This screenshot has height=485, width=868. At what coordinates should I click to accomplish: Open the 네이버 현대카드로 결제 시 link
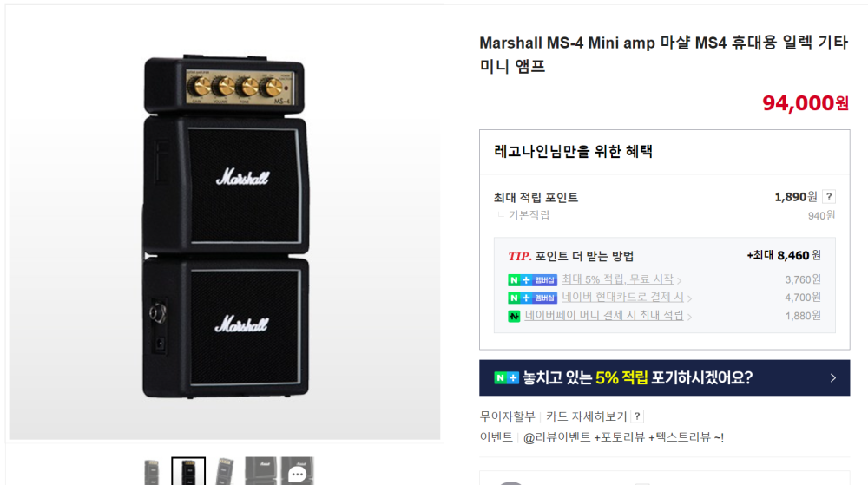pyautogui.click(x=622, y=297)
